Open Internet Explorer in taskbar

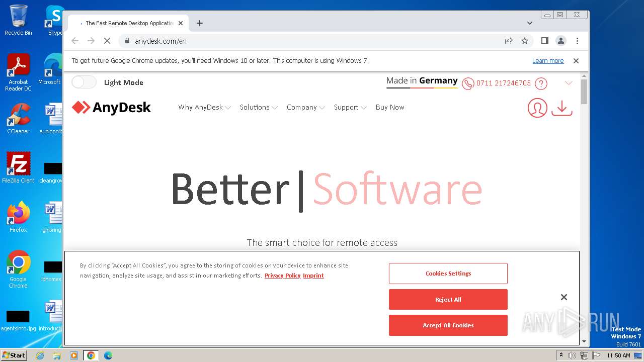click(x=40, y=355)
